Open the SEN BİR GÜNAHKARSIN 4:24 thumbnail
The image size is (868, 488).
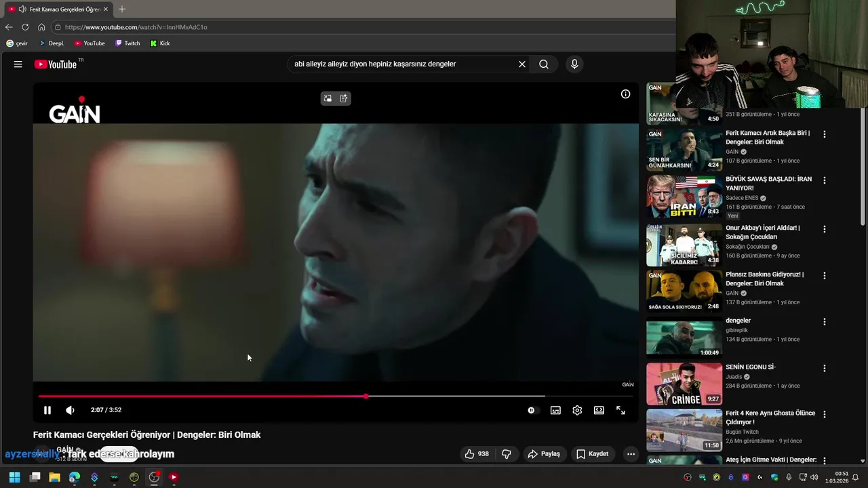tap(684, 150)
